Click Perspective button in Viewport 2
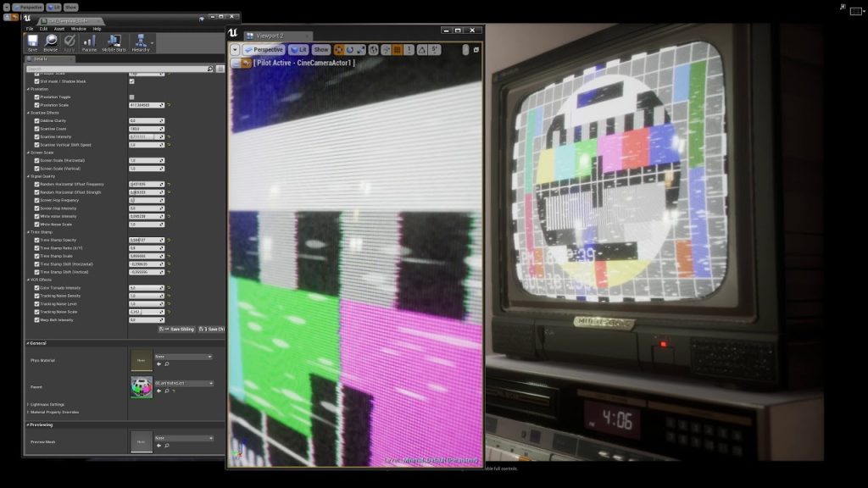This screenshot has height=488, width=868. pos(264,50)
